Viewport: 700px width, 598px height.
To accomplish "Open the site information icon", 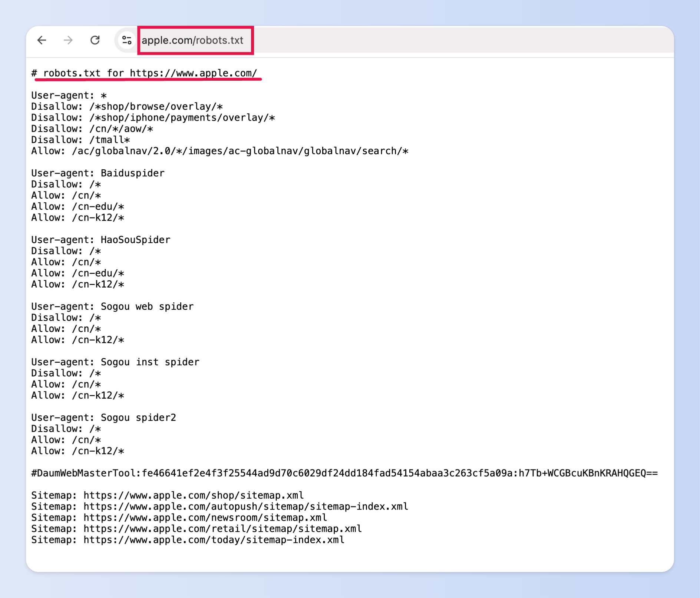I will click(127, 40).
